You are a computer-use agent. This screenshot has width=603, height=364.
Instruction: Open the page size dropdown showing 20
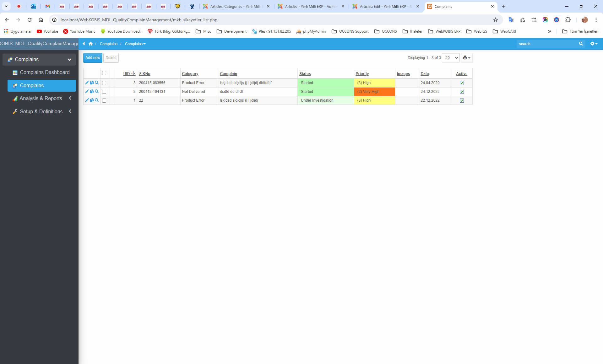coord(451,58)
